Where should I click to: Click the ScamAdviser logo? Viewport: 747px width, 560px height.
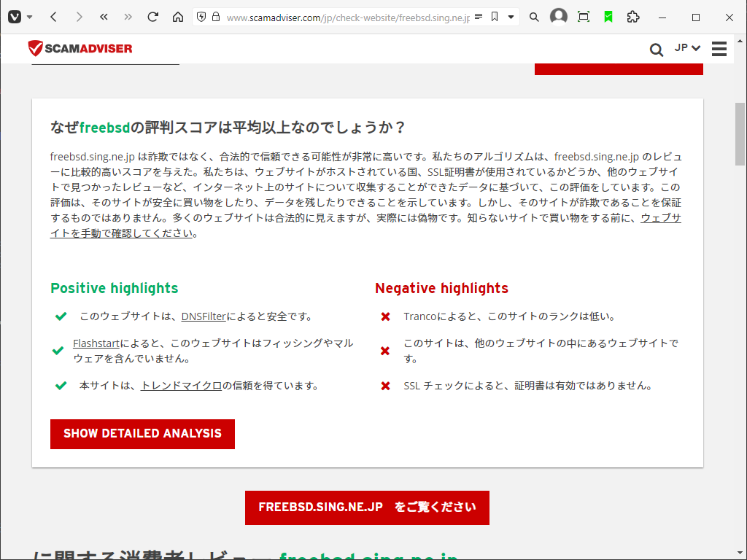80,48
